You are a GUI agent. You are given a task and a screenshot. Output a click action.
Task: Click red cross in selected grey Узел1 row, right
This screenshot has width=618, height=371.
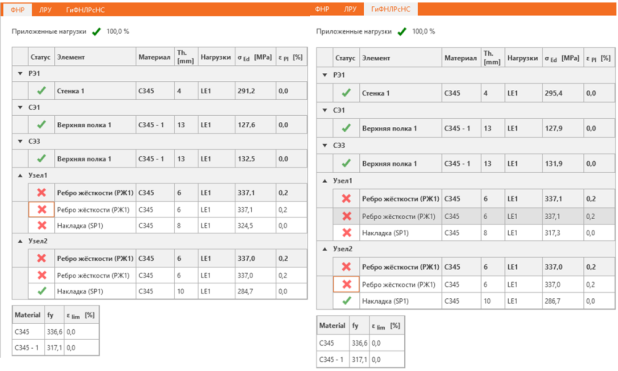coord(346,216)
